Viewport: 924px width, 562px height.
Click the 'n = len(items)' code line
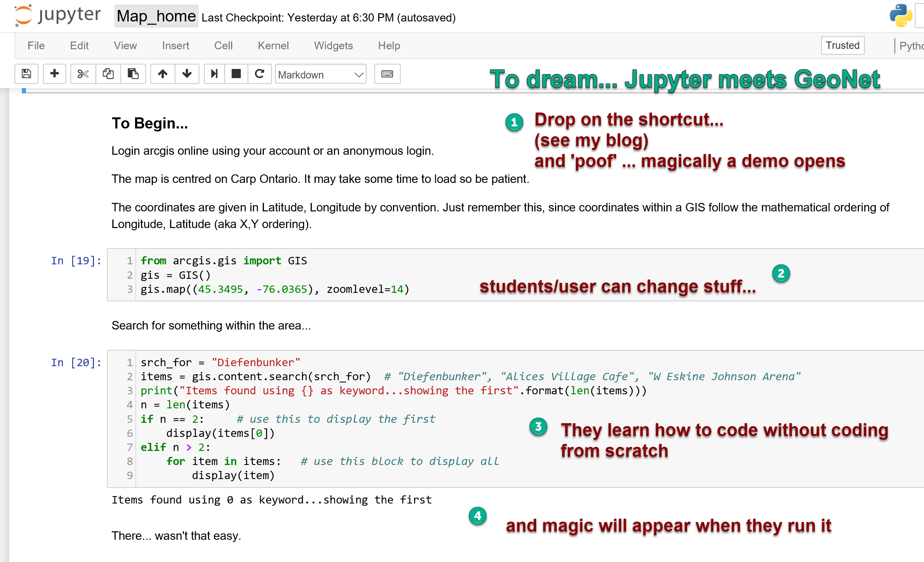185,405
